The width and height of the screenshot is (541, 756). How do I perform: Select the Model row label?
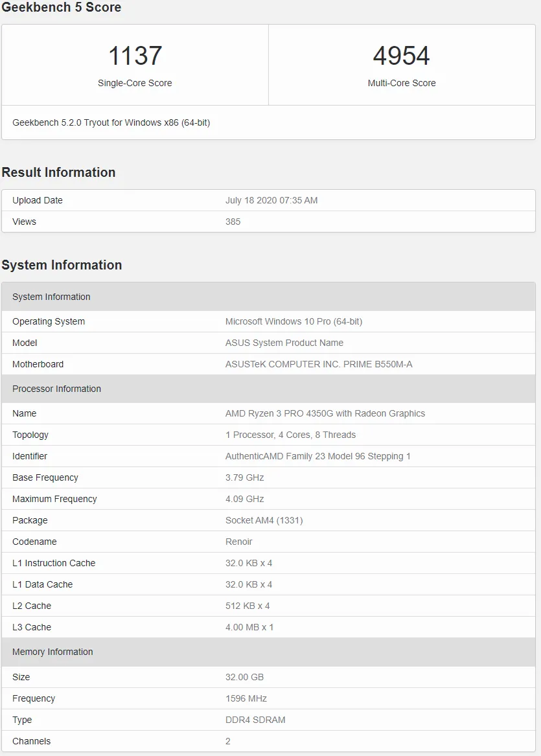pyautogui.click(x=25, y=342)
